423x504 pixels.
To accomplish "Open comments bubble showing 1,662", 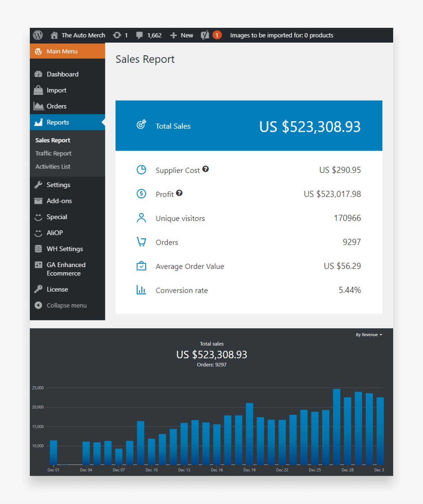I will (139, 35).
